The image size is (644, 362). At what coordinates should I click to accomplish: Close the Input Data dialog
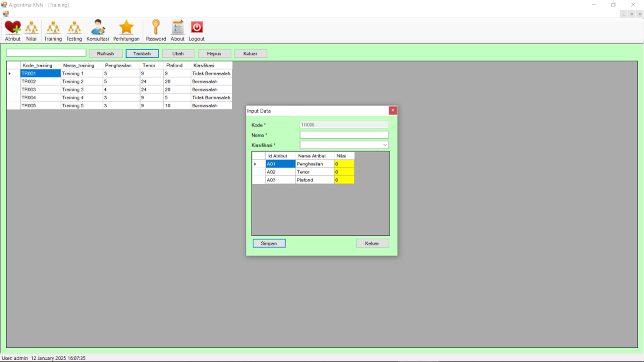point(393,111)
